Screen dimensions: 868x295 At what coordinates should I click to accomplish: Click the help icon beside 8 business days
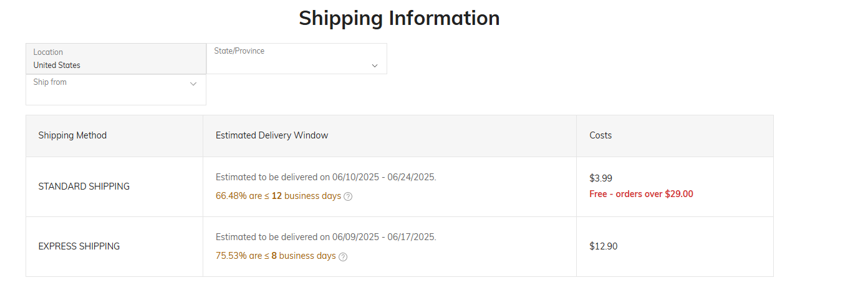(x=343, y=256)
